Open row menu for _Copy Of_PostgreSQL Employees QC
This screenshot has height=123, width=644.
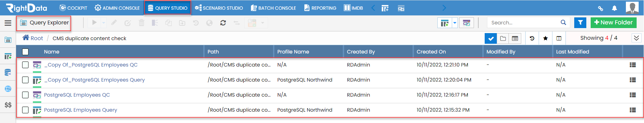[x=633, y=65]
